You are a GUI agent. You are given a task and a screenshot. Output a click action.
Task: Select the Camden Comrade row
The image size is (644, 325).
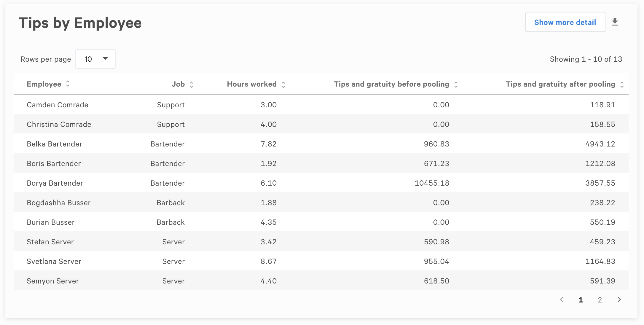[x=57, y=105]
